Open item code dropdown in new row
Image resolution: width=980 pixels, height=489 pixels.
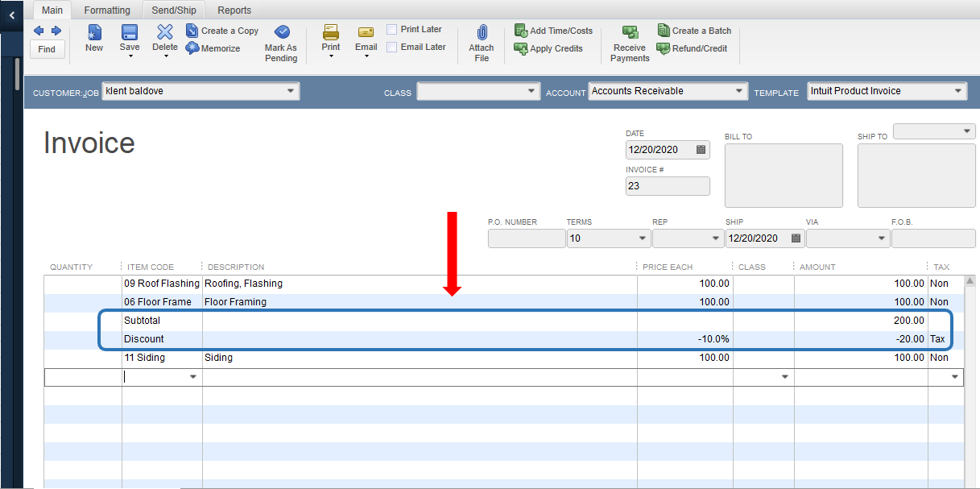193,377
